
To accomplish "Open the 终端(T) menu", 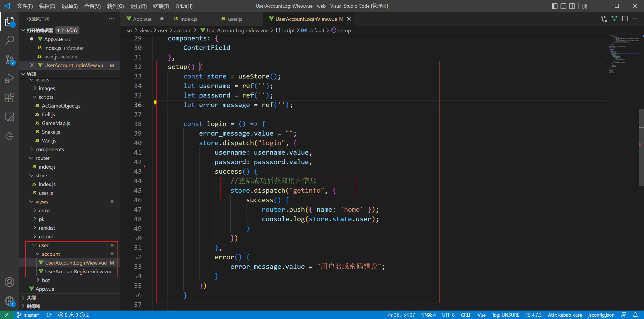I will pyautogui.click(x=161, y=6).
